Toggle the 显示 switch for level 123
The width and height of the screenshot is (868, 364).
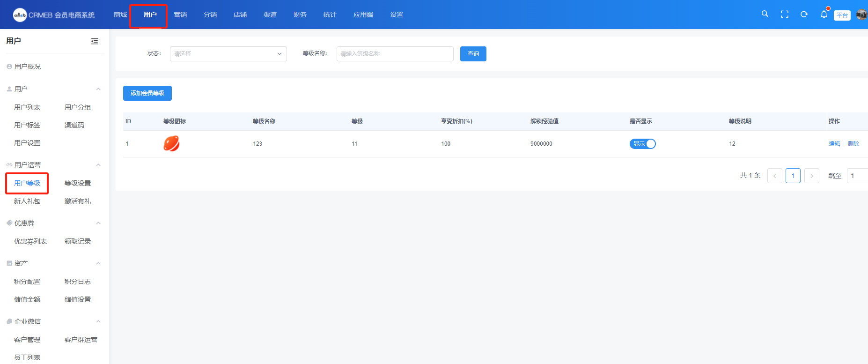(x=642, y=144)
